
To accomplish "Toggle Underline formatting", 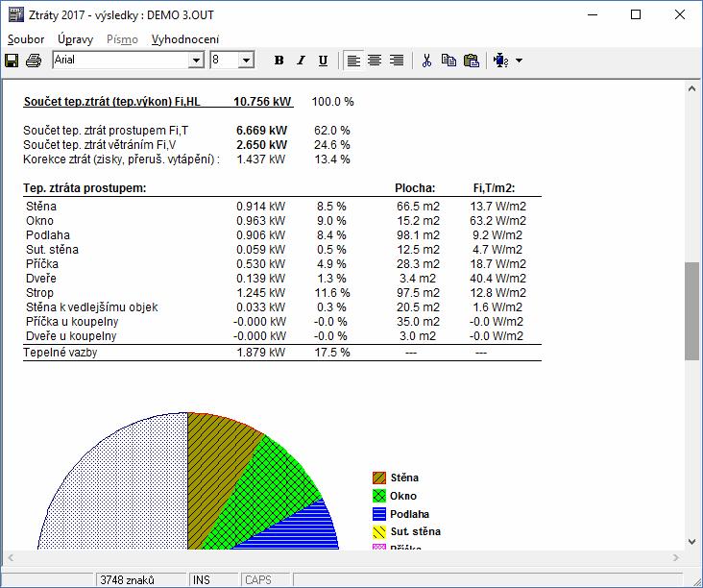I will [x=323, y=61].
